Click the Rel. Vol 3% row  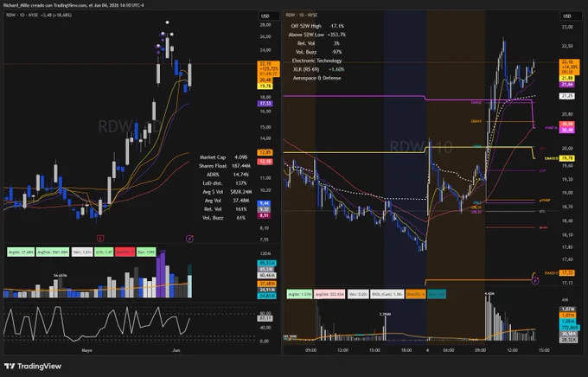tap(318, 43)
